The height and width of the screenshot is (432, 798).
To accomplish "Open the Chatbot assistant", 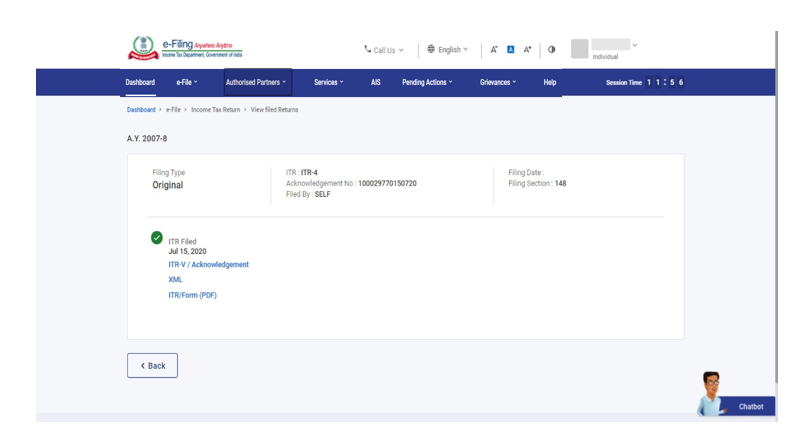I will pos(737,397).
